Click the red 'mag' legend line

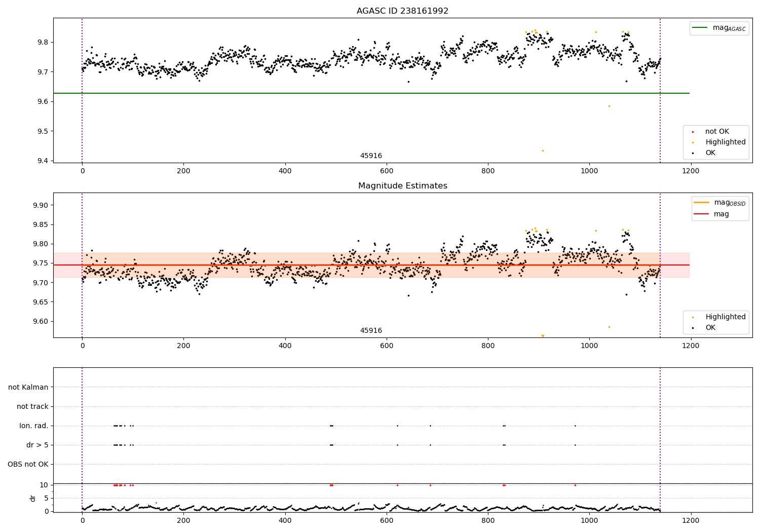(701, 214)
